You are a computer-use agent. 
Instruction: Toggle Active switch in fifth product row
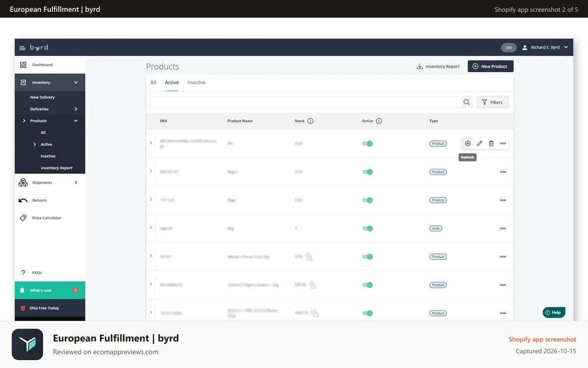(x=367, y=257)
